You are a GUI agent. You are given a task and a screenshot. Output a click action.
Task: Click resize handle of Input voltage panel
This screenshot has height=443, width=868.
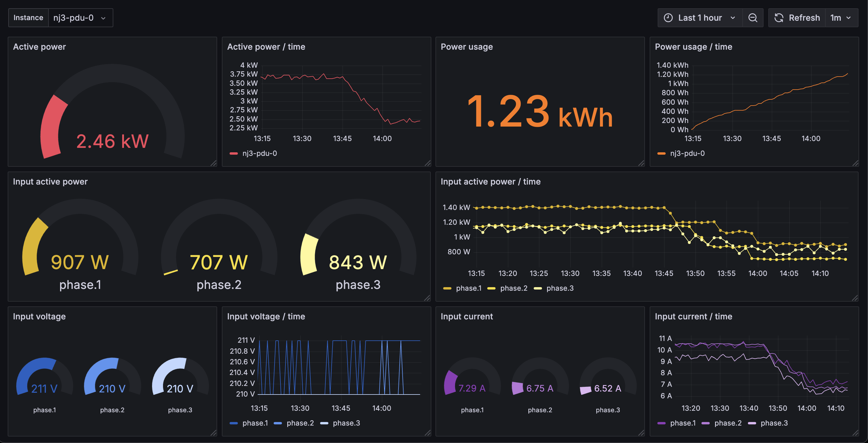(x=214, y=433)
